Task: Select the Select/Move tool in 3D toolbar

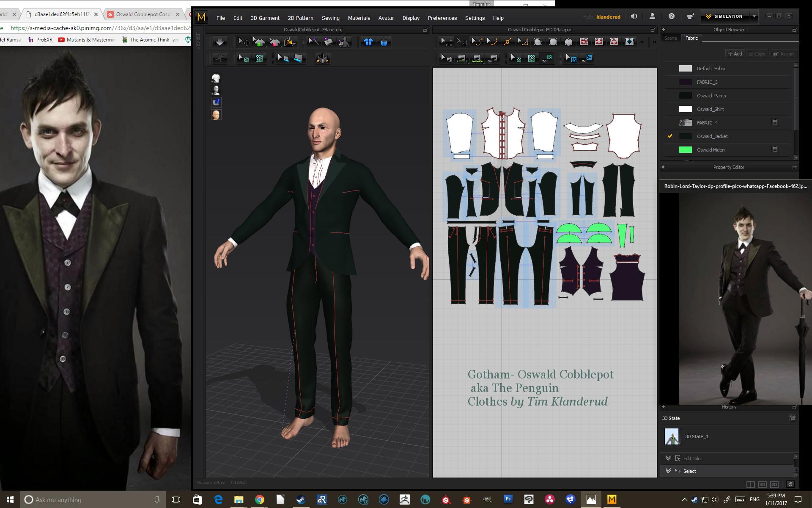Action: (244, 42)
